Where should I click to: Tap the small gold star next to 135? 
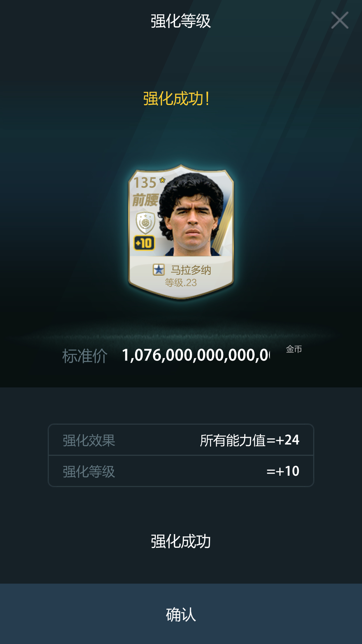point(162,180)
